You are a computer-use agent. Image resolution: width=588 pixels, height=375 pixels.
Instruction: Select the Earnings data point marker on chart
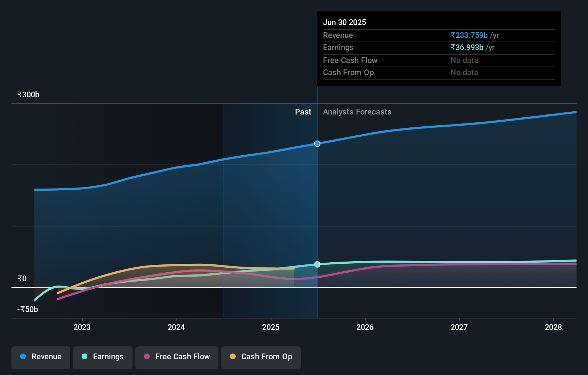(x=317, y=264)
